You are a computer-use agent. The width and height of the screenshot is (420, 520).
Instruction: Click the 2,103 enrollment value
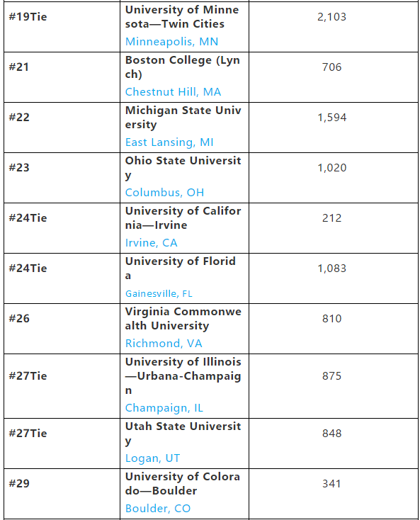click(332, 17)
